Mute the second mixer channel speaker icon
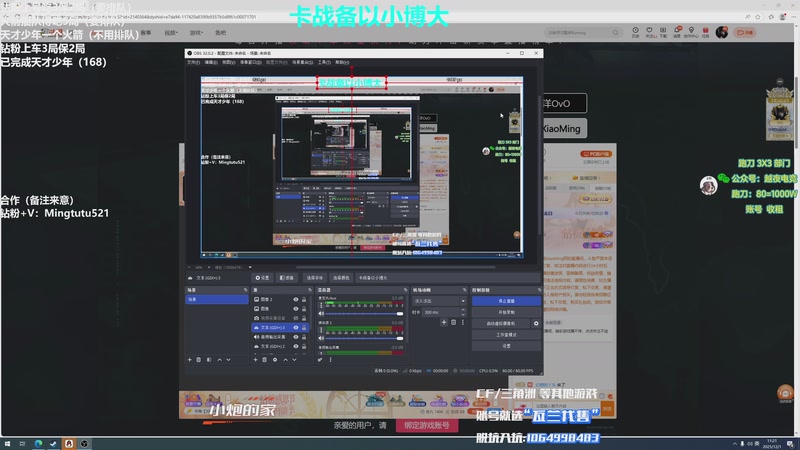 [x=321, y=338]
